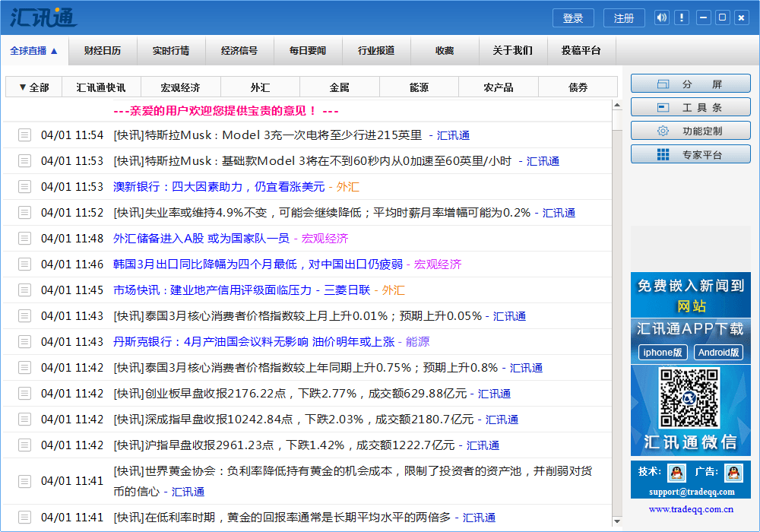
Task: Expand the 全球直播 tab arrow
Action: point(54,51)
